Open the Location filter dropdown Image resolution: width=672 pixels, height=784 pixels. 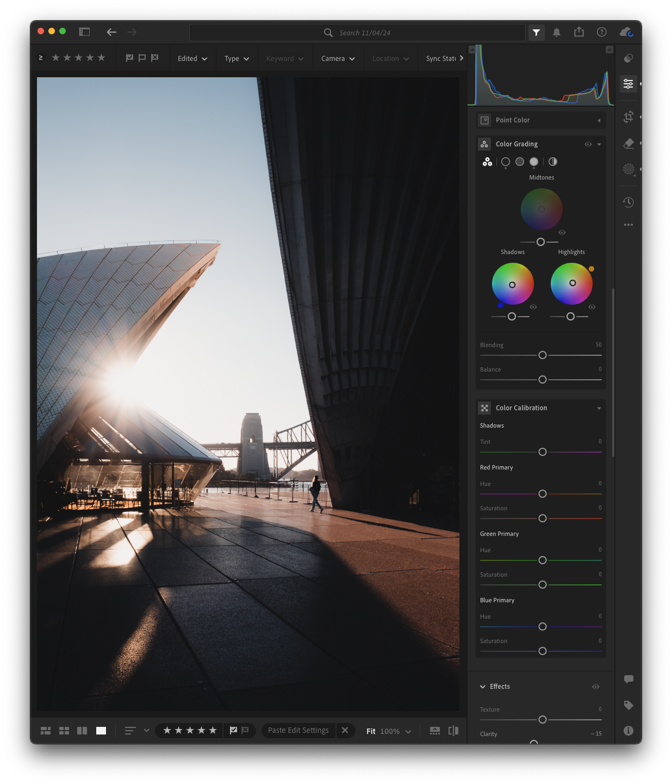click(390, 58)
